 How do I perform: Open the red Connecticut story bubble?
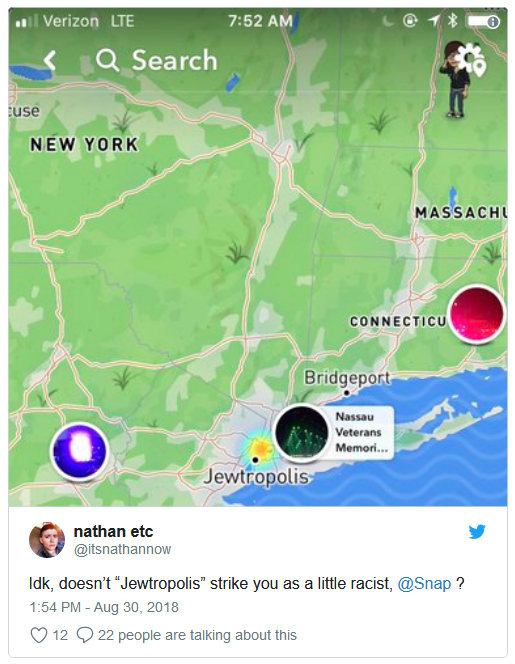[x=476, y=314]
